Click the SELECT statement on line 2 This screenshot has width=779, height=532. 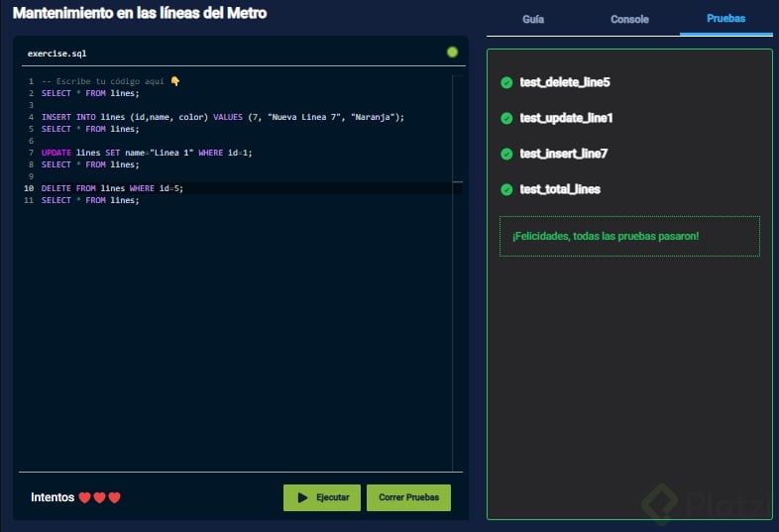point(90,93)
